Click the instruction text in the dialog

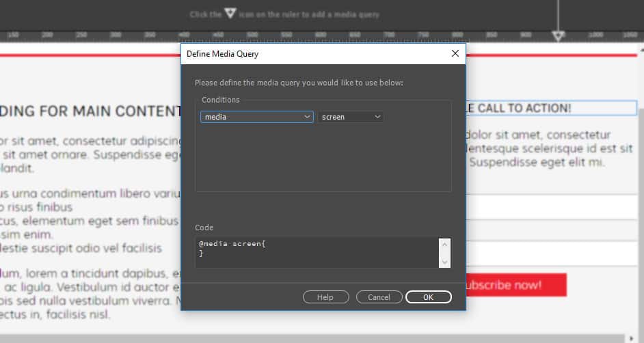pos(299,83)
